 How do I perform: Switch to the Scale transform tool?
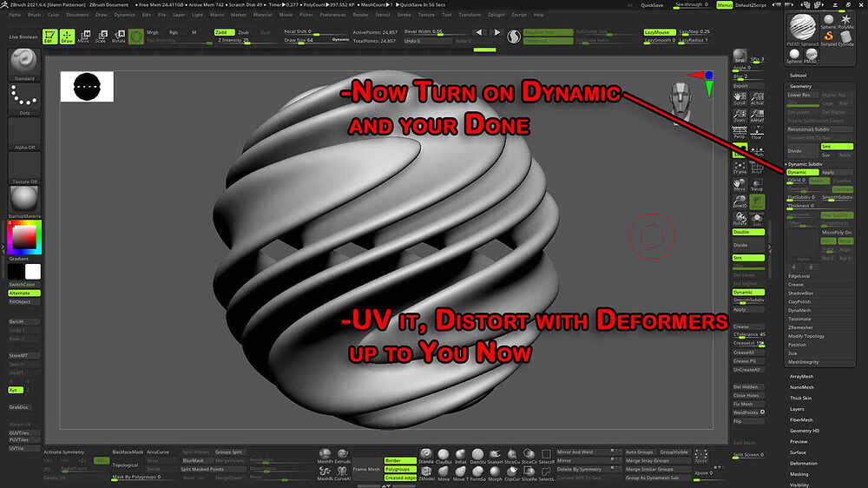(x=102, y=37)
